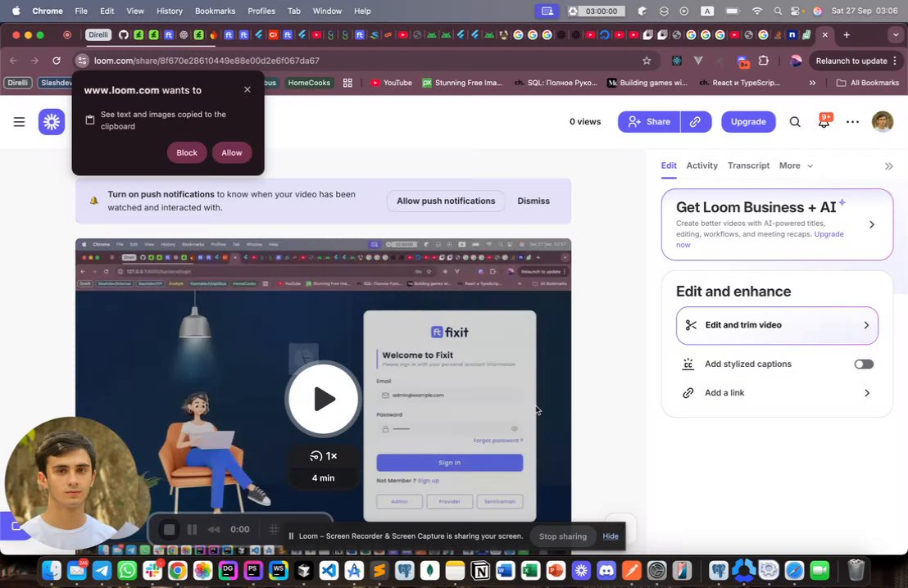Click the Chrome site information icon in address bar
The image size is (908, 588).
coord(82,61)
